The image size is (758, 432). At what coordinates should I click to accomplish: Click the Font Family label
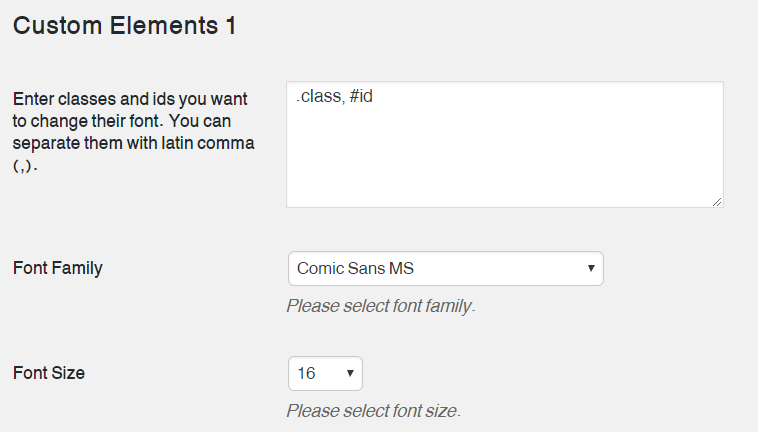[x=58, y=268]
